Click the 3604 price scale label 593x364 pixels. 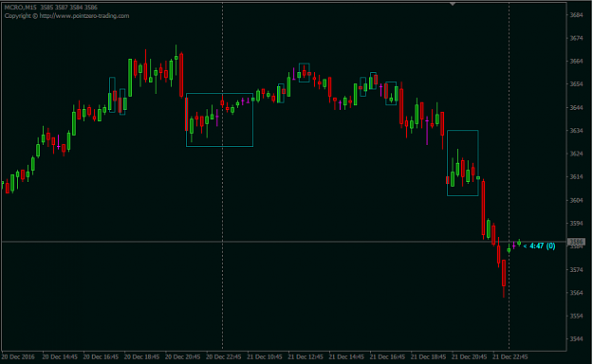click(576, 200)
